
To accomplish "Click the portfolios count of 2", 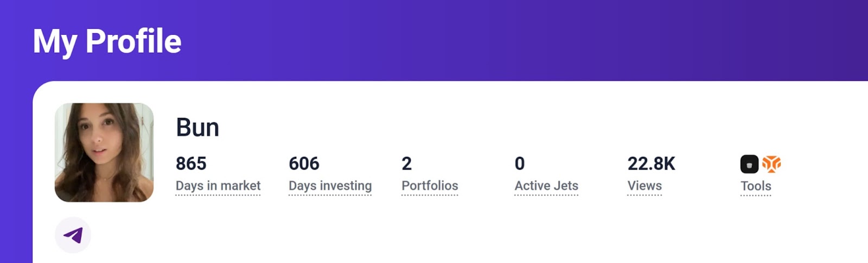I will [x=406, y=164].
